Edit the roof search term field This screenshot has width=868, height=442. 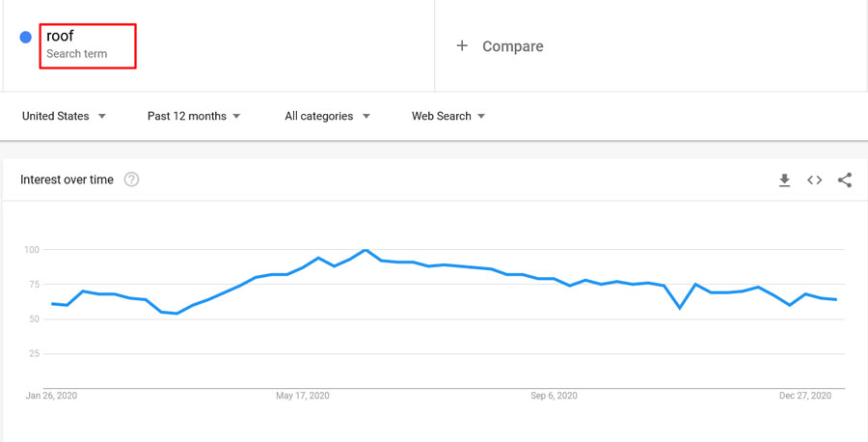(87, 45)
